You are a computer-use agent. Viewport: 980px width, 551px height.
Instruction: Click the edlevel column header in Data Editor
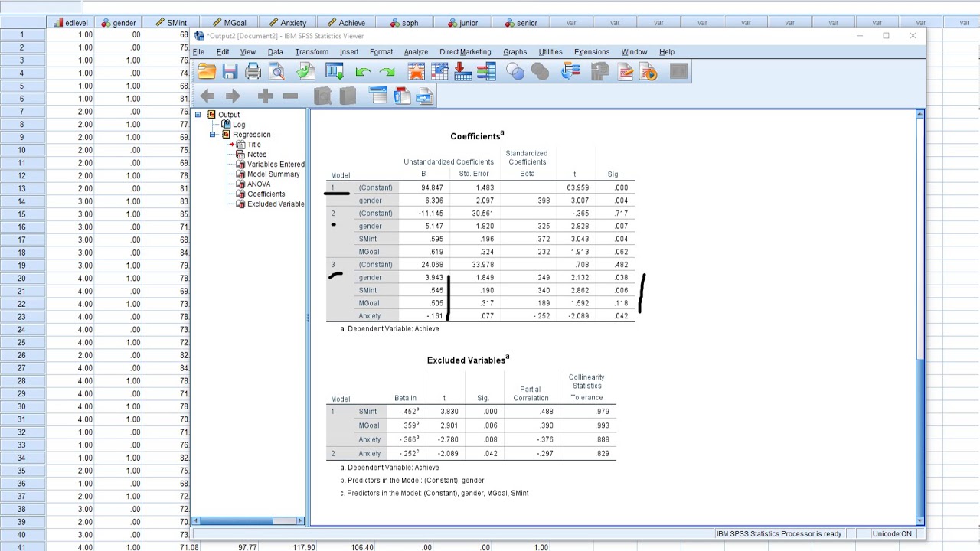tap(71, 23)
